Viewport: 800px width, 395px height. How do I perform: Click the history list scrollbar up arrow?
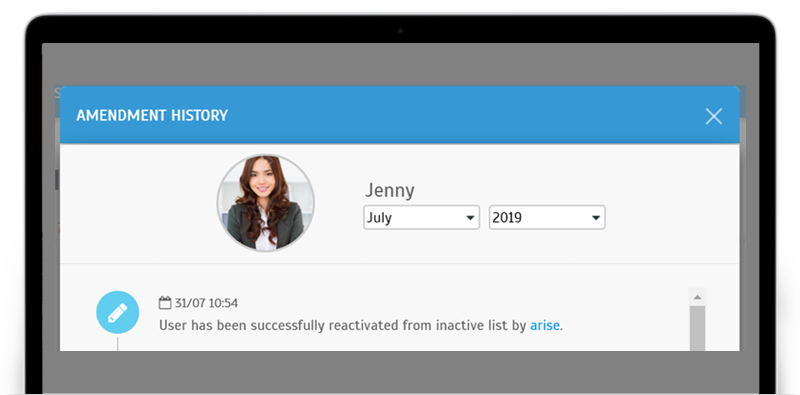coord(697,297)
